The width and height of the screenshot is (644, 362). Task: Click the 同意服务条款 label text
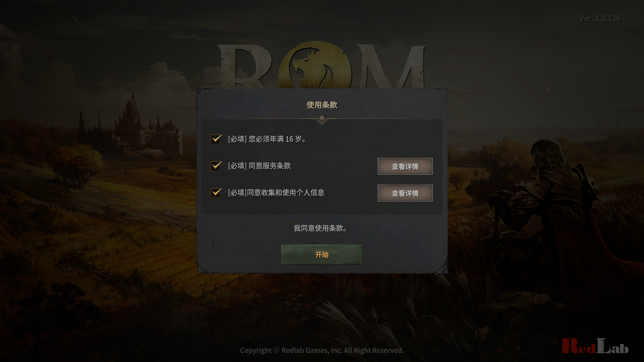(x=270, y=166)
